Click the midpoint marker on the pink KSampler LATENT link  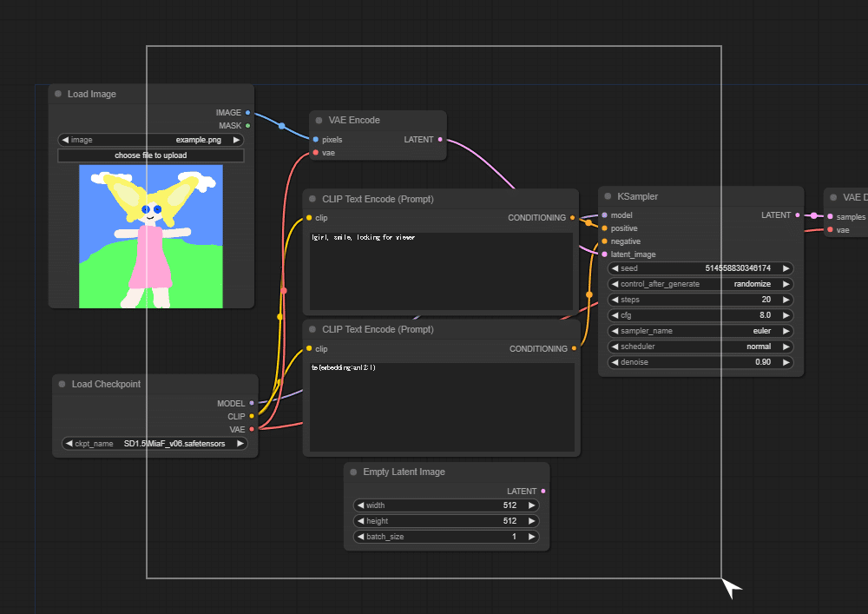click(814, 215)
